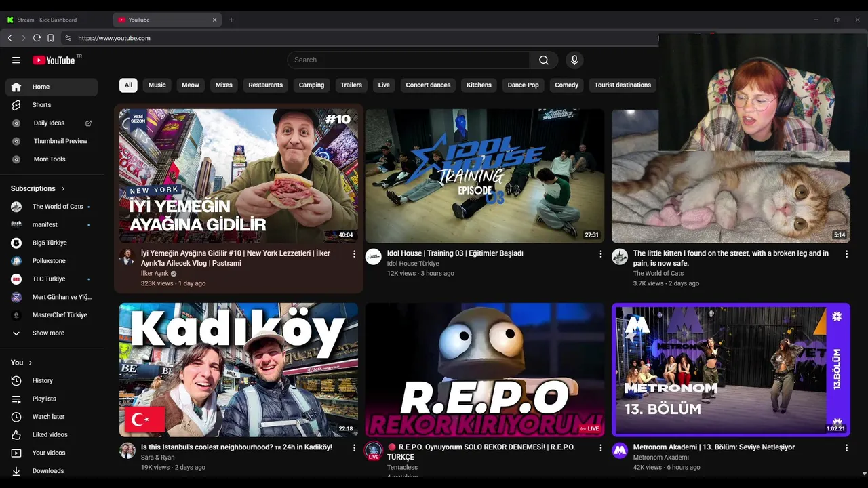Open Mert Günhan ve Yiğ... subscription
Image resolution: width=868 pixels, height=488 pixels.
[x=52, y=297]
